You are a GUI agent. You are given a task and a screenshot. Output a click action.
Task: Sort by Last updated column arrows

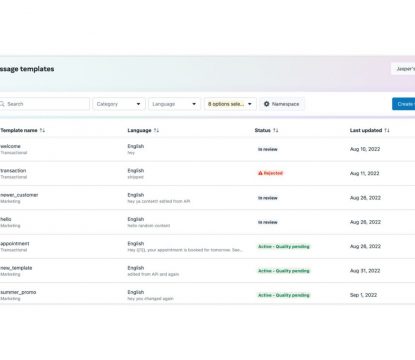pos(387,130)
